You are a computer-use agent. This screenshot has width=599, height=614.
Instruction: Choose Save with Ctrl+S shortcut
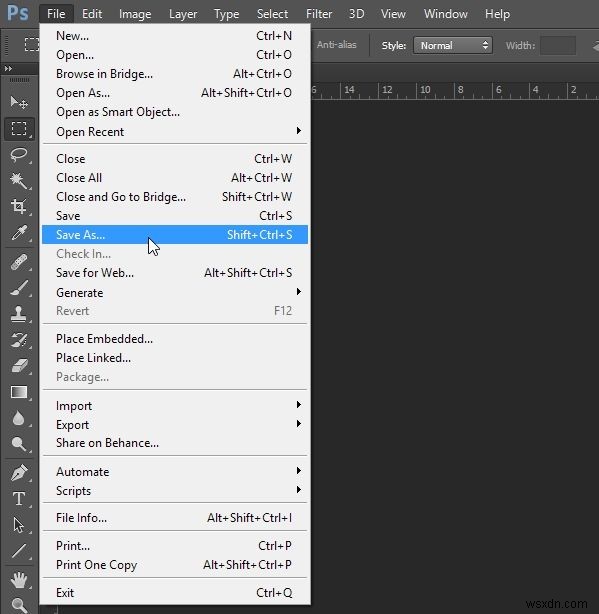click(175, 216)
